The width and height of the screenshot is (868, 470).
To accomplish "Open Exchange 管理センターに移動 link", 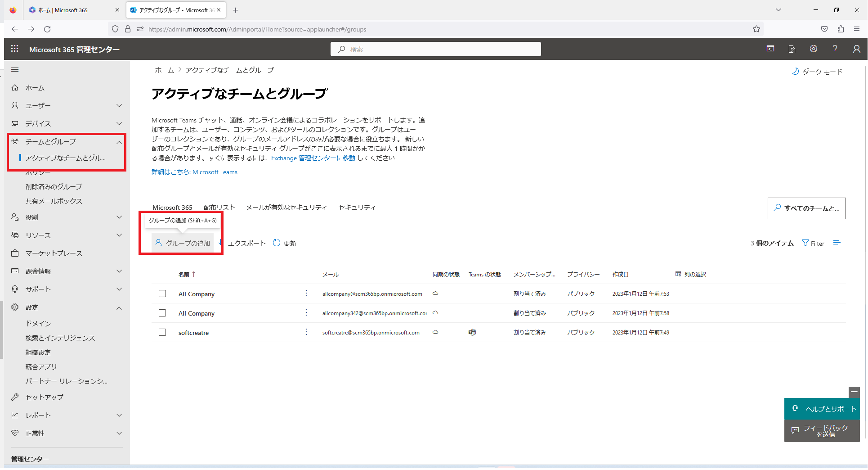I will tap(313, 158).
